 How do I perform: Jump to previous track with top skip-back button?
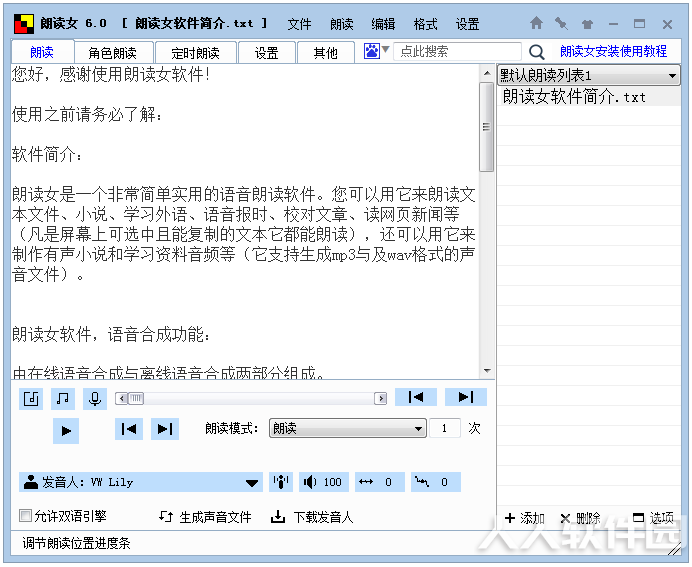coord(416,397)
